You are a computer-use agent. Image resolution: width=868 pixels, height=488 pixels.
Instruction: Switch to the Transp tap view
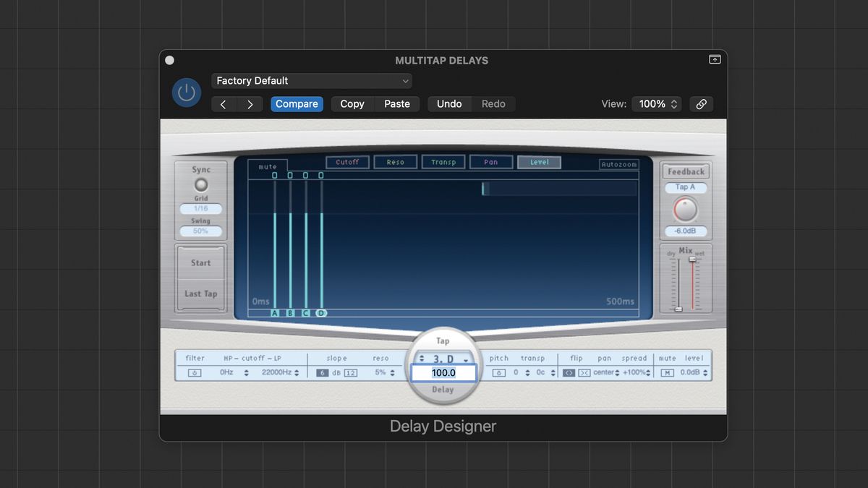click(x=443, y=161)
